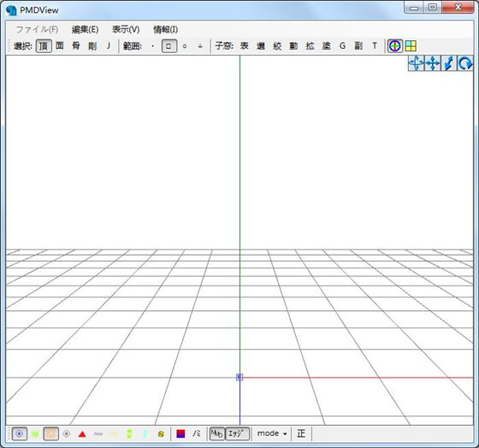
Task: Click the red-blue gradient square icon
Action: click(x=180, y=433)
